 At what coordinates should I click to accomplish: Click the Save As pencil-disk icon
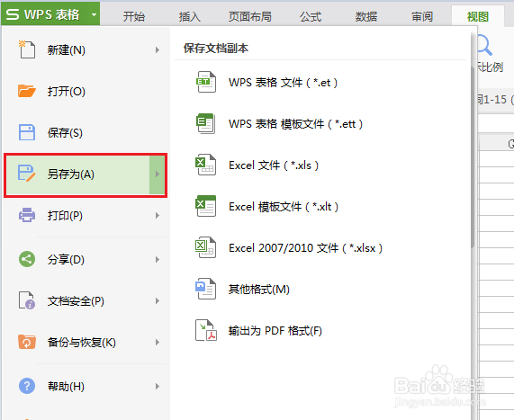tap(26, 174)
